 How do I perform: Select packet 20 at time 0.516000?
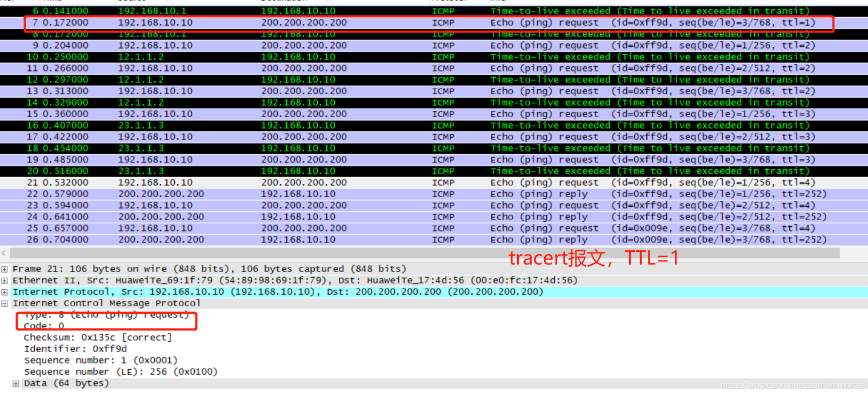click(x=434, y=171)
